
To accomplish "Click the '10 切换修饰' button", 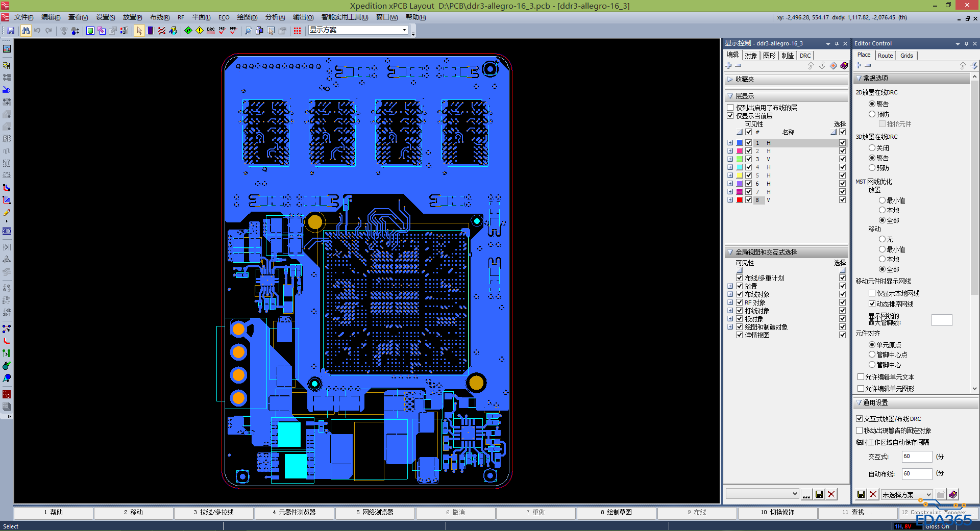I will tap(777, 513).
